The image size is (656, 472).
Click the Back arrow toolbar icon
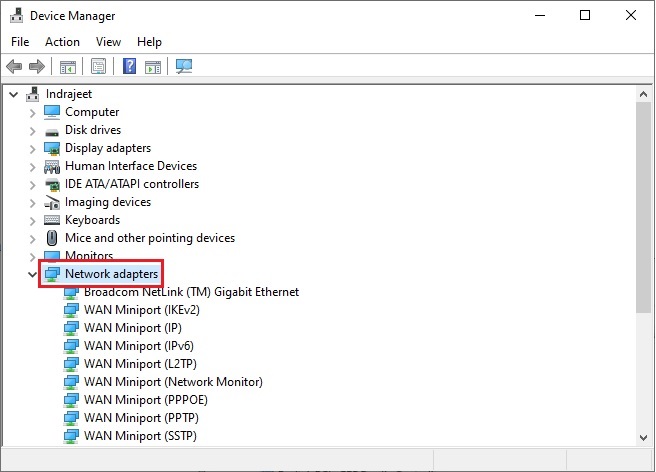(14, 66)
